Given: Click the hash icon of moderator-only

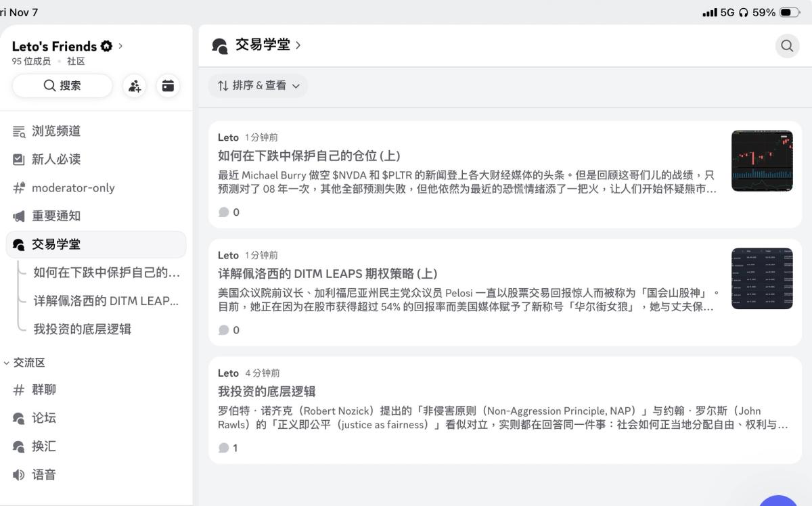Looking at the screenshot, I should point(19,188).
